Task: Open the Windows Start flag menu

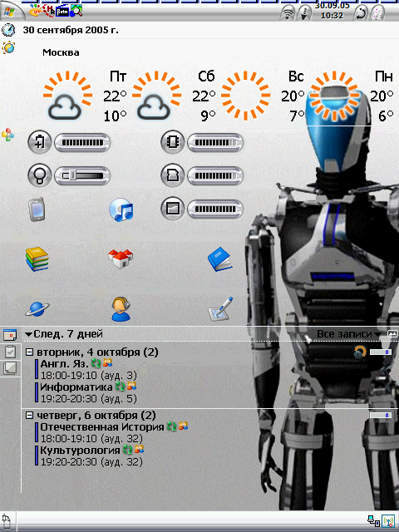Action: coord(8,13)
